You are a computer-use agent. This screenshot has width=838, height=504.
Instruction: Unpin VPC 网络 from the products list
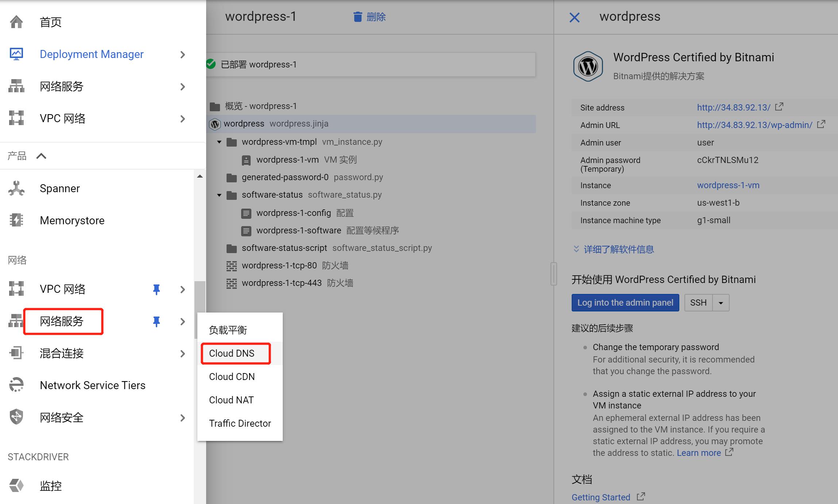click(157, 289)
